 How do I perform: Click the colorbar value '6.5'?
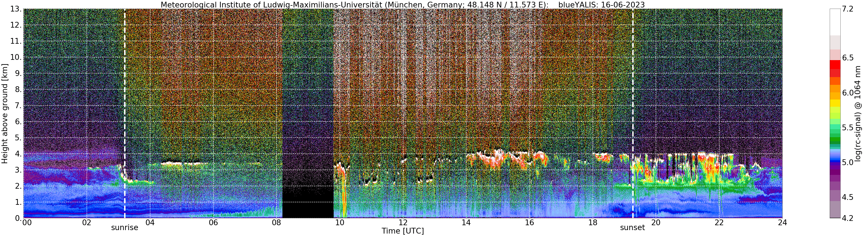848,58
